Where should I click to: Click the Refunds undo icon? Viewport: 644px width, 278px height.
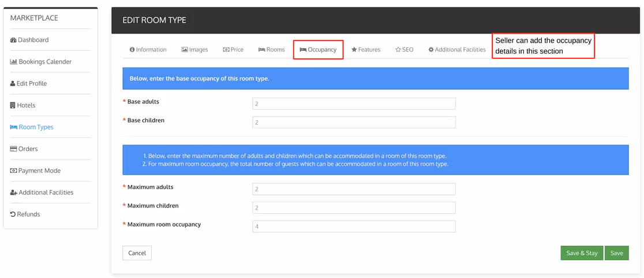coord(13,214)
